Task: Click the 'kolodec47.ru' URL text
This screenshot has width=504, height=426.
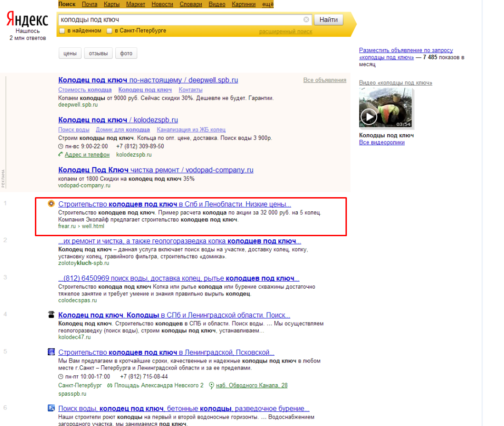Action: point(74,337)
